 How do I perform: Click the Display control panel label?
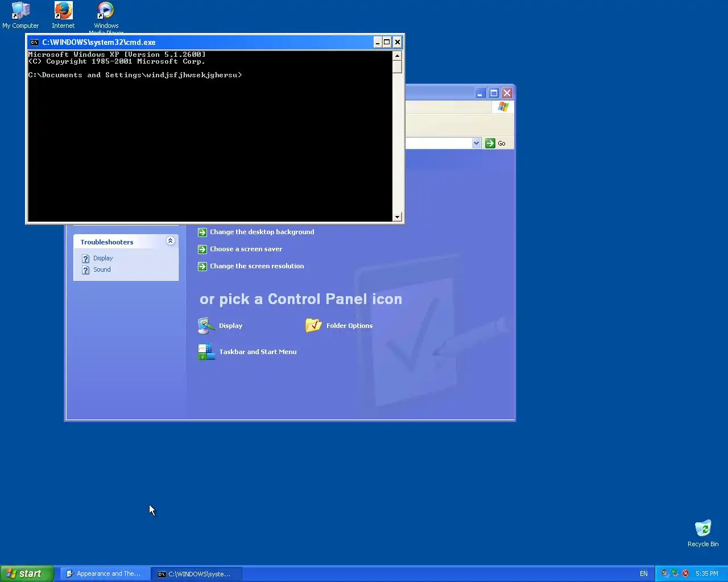click(x=230, y=326)
